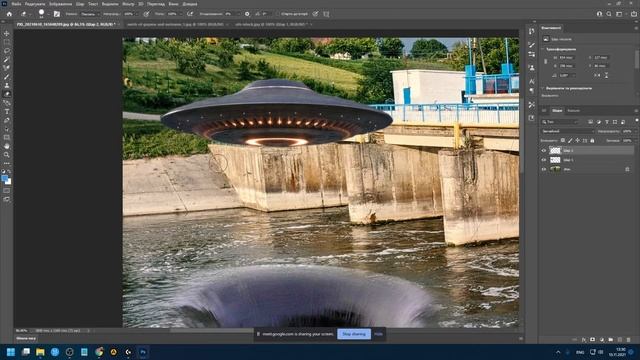Image resolution: width=640 pixels, height=360 pixels.
Task: Open Character panel icon in dock
Action: pos(531,81)
